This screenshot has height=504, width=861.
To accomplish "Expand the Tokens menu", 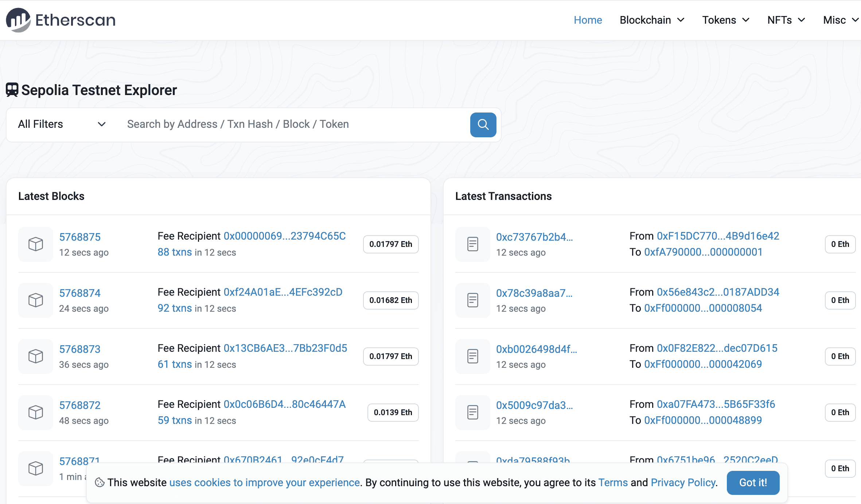I will coord(726,20).
